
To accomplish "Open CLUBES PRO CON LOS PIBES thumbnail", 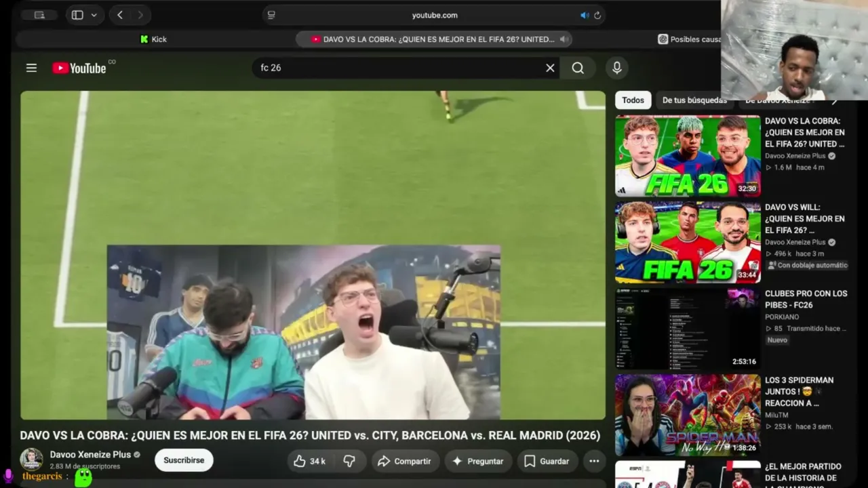I will pos(688,329).
